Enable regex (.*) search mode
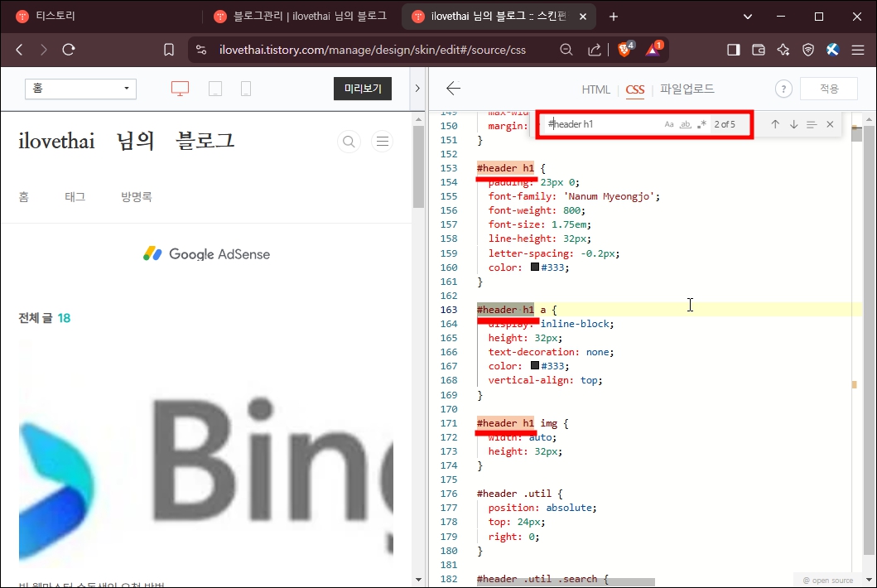The width and height of the screenshot is (877, 588). (701, 123)
